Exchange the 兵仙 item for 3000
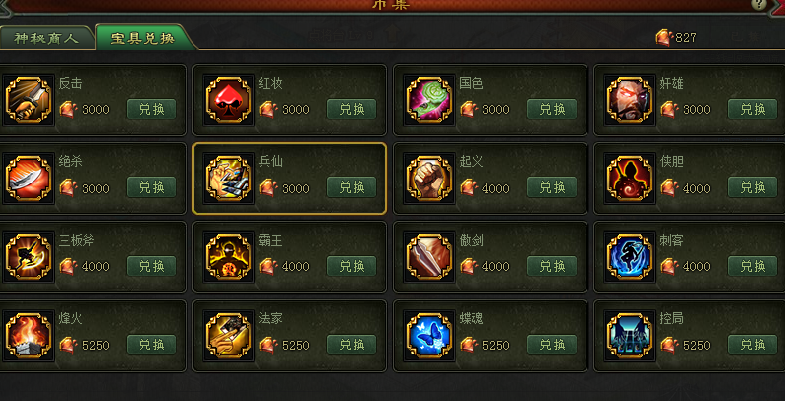The height and width of the screenshot is (401, 785). pyautogui.click(x=351, y=187)
